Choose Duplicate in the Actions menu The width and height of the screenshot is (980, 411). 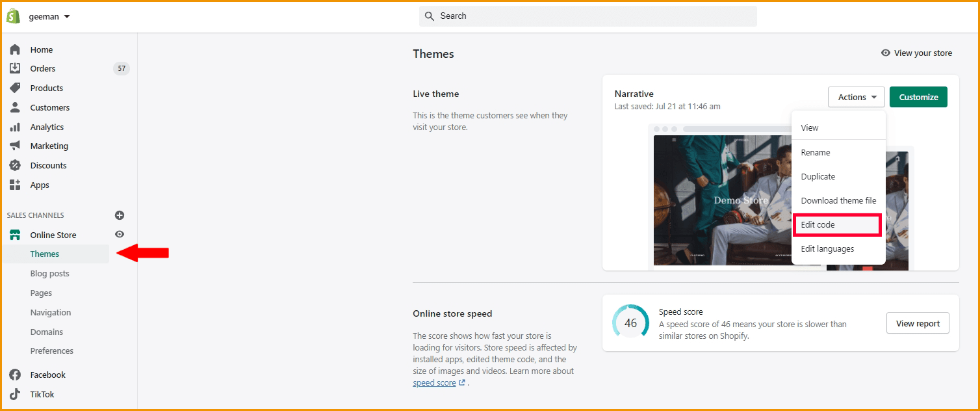pyautogui.click(x=818, y=176)
